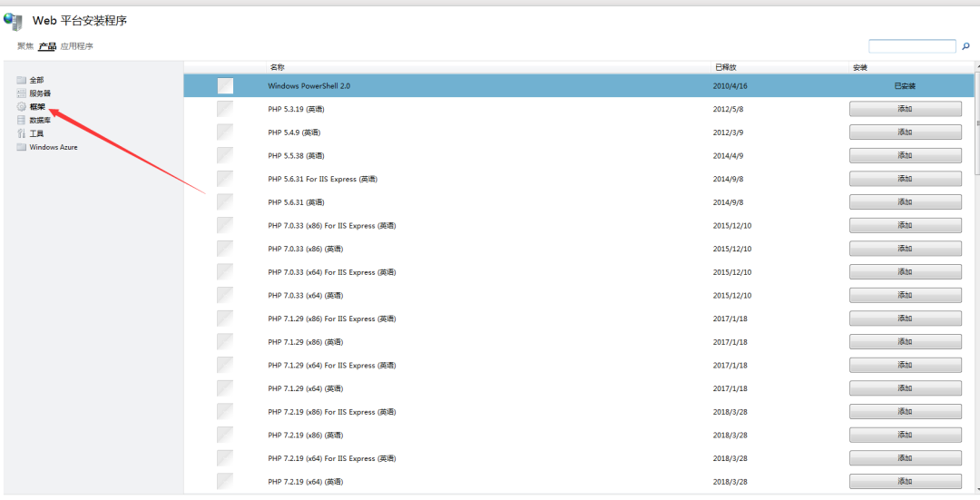Image resolution: width=980 pixels, height=500 pixels.
Task: Click icon of PHP 7.0.33 (x64) row without IIS Express
Action: [225, 296]
